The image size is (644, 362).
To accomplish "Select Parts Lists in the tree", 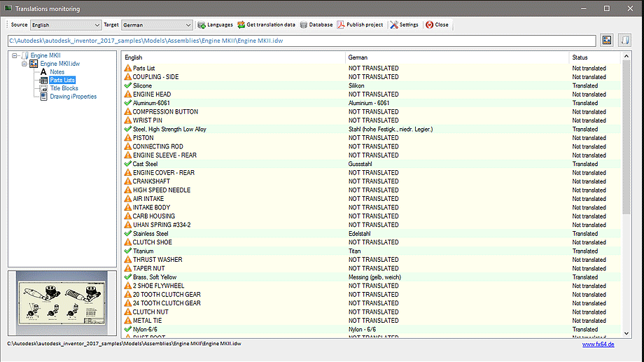I will click(62, 80).
